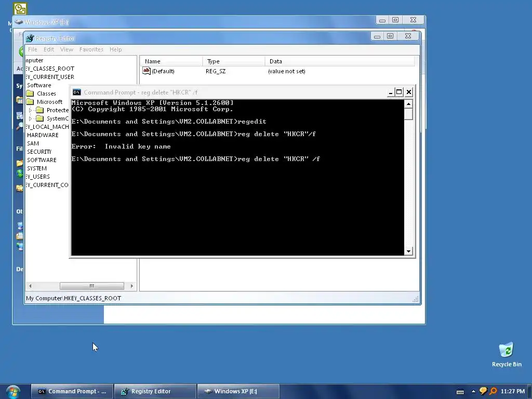Click the Error: Invalid key name line
Viewport: 532px width, 399px height.
tap(121, 147)
